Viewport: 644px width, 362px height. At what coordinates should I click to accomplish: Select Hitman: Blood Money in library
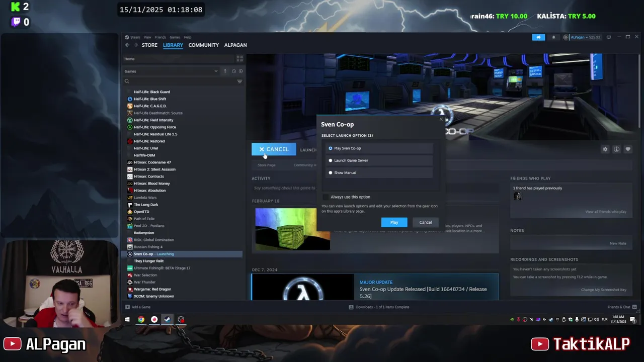pos(152,184)
